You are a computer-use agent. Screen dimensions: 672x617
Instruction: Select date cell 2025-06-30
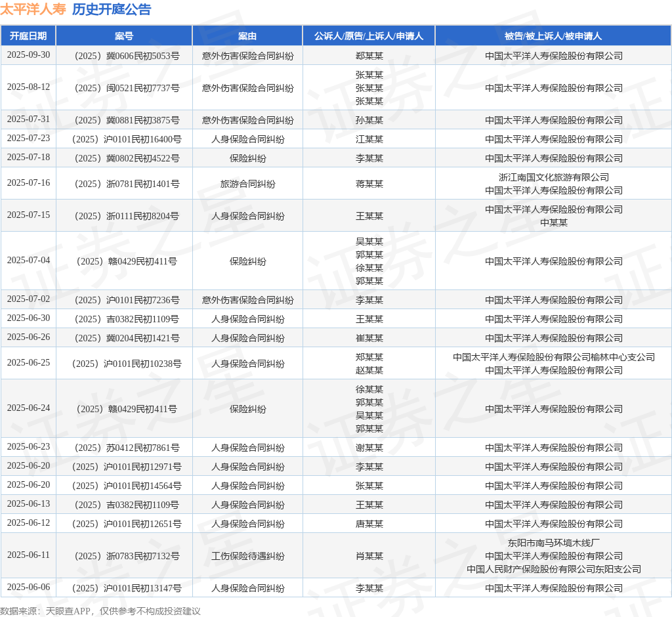(x=28, y=318)
